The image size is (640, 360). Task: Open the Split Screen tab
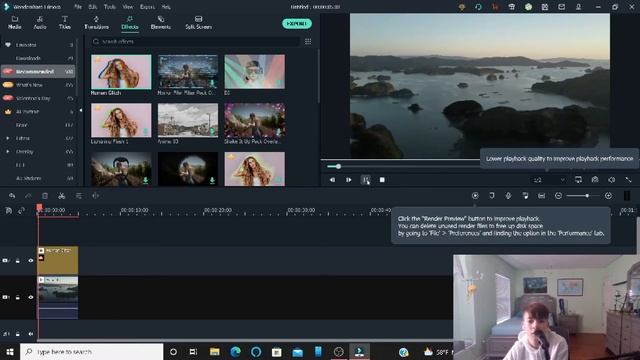pyautogui.click(x=198, y=22)
